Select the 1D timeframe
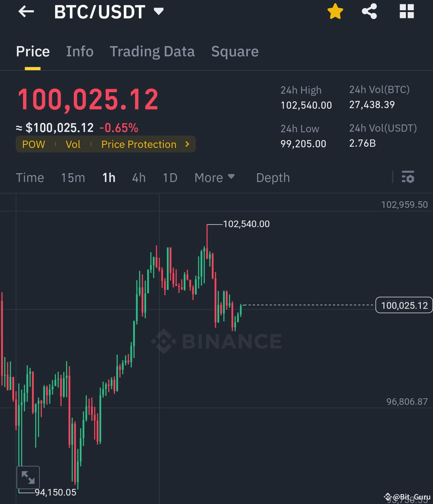The width and height of the screenshot is (433, 504). coord(170,178)
